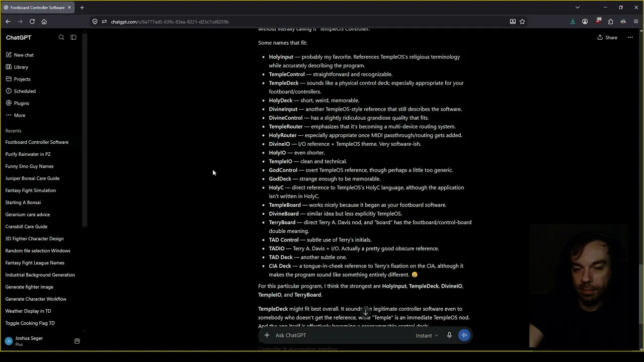
Task: Collapse the ChatGPT sidebar
Action: point(73,37)
